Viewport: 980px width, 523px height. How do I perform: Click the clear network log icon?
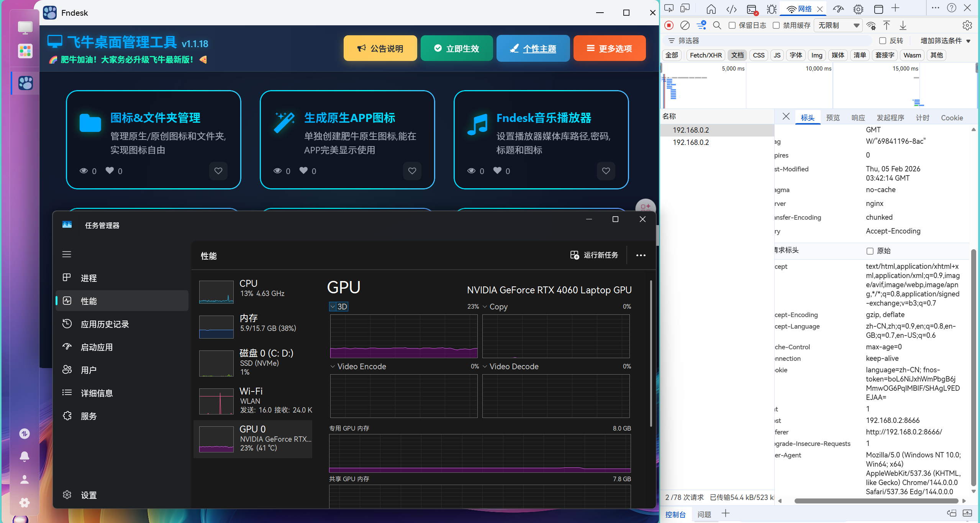(x=685, y=25)
